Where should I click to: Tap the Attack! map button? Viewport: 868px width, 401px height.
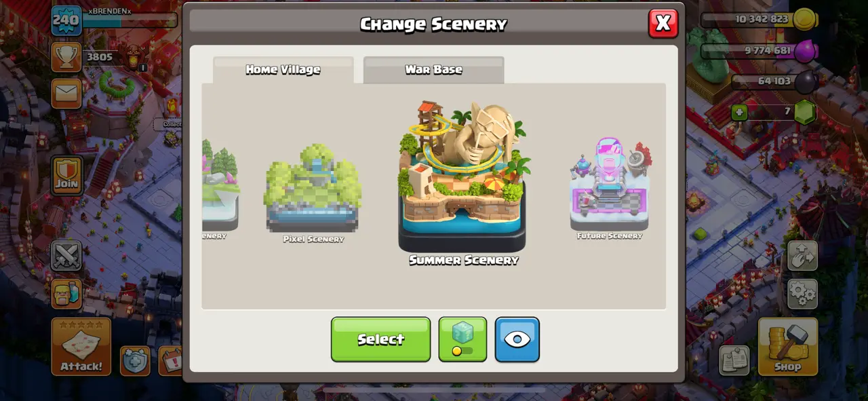tap(81, 347)
